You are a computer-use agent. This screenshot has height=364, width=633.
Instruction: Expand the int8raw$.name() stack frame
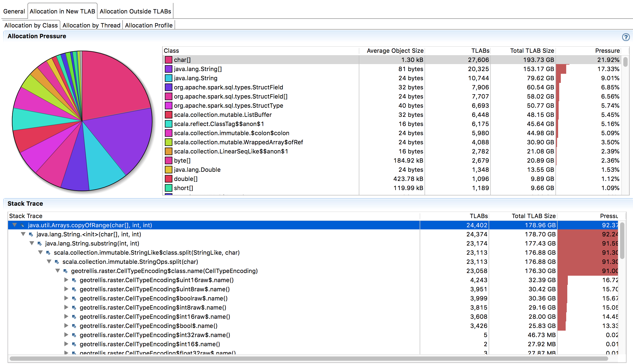66,307
